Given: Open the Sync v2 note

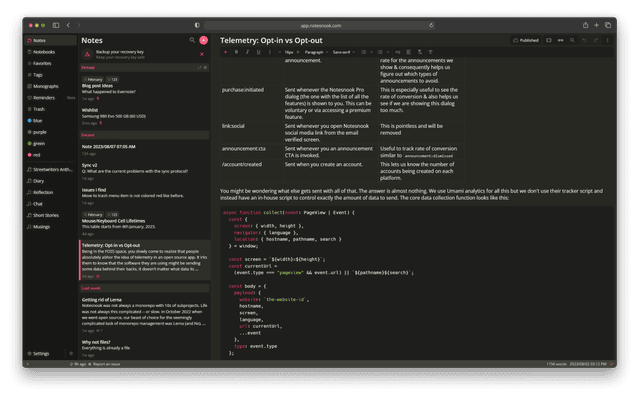Looking at the screenshot, I should (x=144, y=171).
